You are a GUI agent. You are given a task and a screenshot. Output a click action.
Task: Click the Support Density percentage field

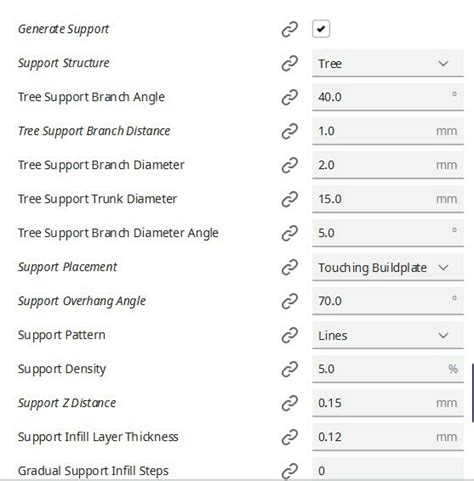[x=388, y=369]
